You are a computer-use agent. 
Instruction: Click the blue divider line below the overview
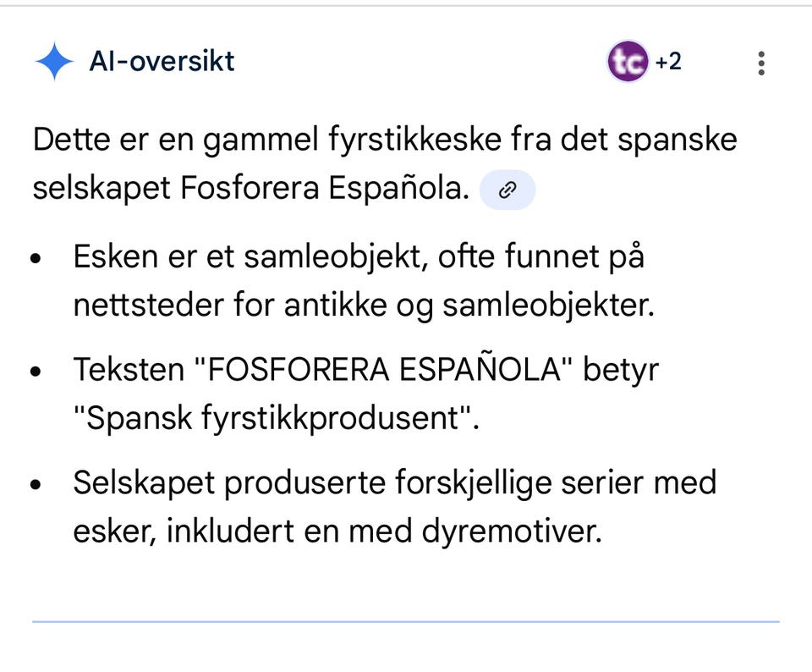(406, 621)
